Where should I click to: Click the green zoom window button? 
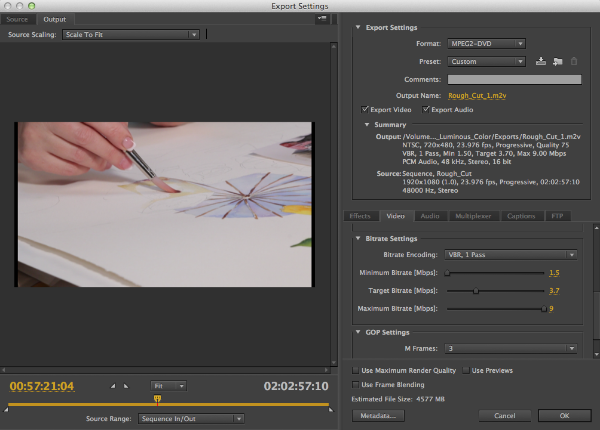[x=31, y=6]
